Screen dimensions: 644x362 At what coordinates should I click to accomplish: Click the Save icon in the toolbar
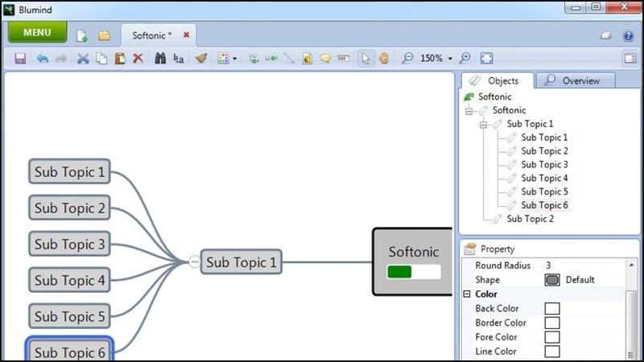pyautogui.click(x=20, y=59)
